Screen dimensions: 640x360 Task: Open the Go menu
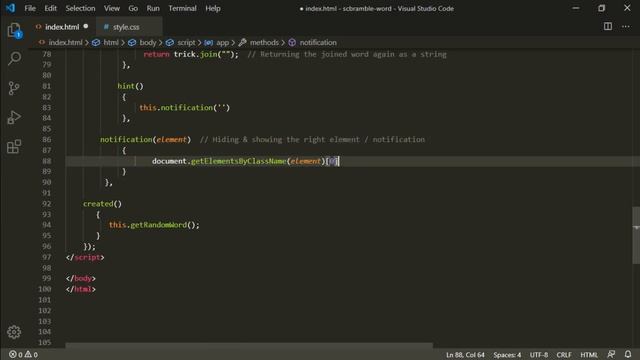[133, 8]
